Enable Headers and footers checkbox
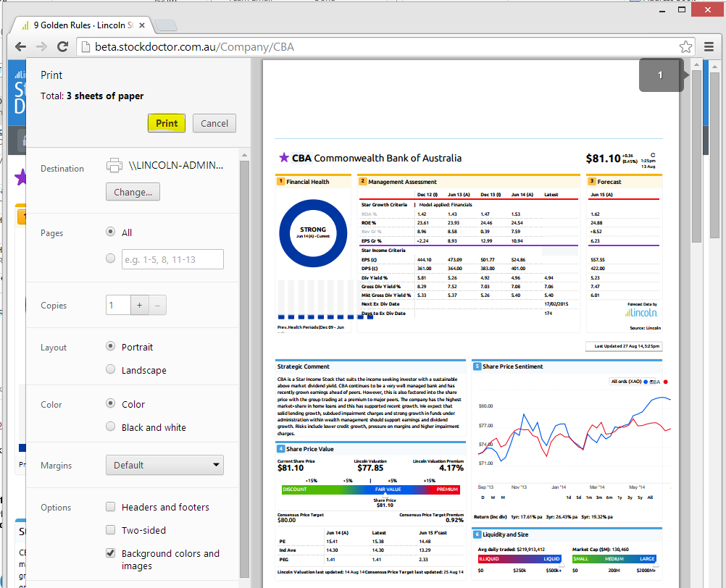 point(110,507)
